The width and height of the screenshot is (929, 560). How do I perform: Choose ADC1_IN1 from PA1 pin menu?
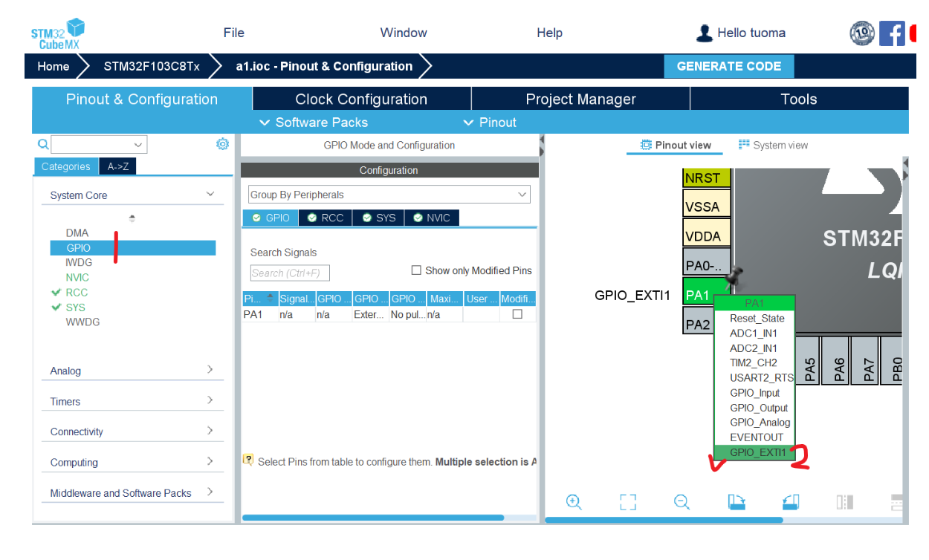coord(754,333)
